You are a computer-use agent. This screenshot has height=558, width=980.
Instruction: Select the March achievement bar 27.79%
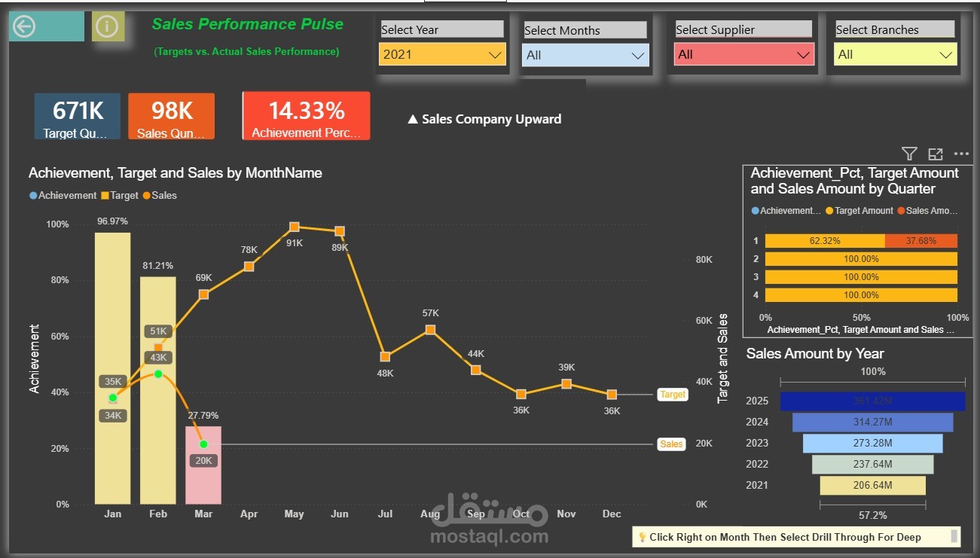[203, 465]
